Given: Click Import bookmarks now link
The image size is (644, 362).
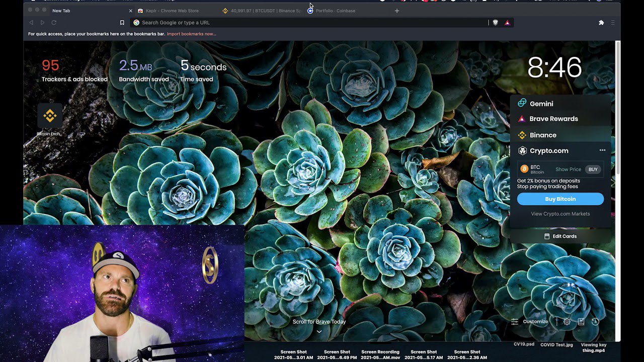Looking at the screenshot, I should tap(191, 34).
